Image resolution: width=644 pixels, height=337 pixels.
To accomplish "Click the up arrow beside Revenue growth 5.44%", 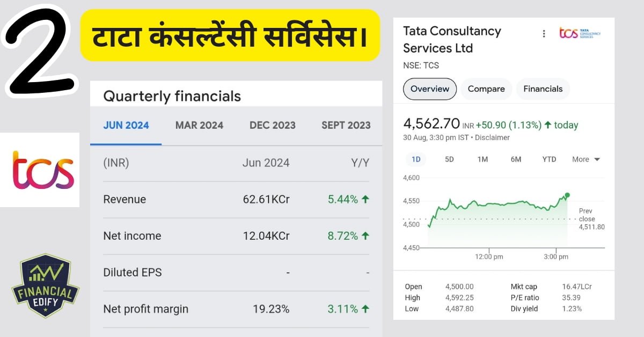I will click(365, 199).
